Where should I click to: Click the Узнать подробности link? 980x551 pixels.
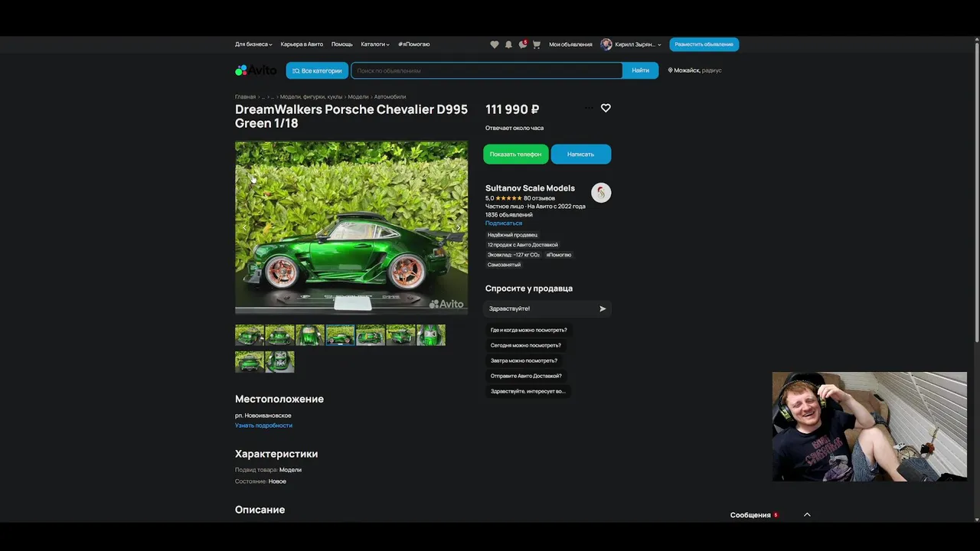pyautogui.click(x=263, y=425)
